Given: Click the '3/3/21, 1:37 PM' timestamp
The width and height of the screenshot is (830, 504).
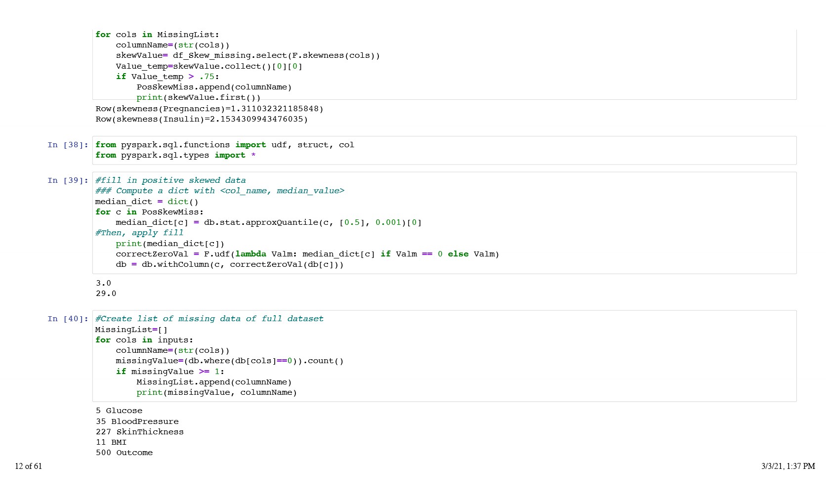Looking at the screenshot, I should [x=788, y=466].
